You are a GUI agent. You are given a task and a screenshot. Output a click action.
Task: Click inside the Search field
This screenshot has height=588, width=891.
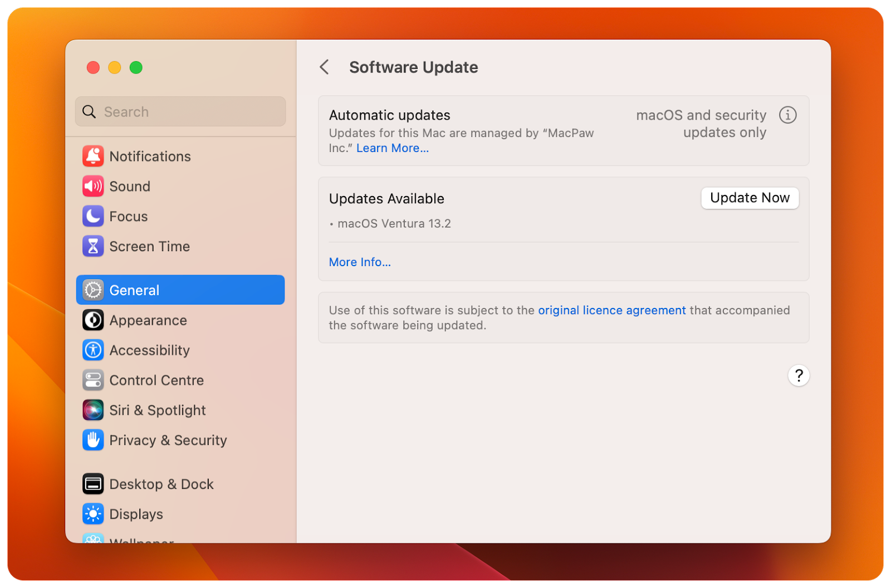pos(180,111)
